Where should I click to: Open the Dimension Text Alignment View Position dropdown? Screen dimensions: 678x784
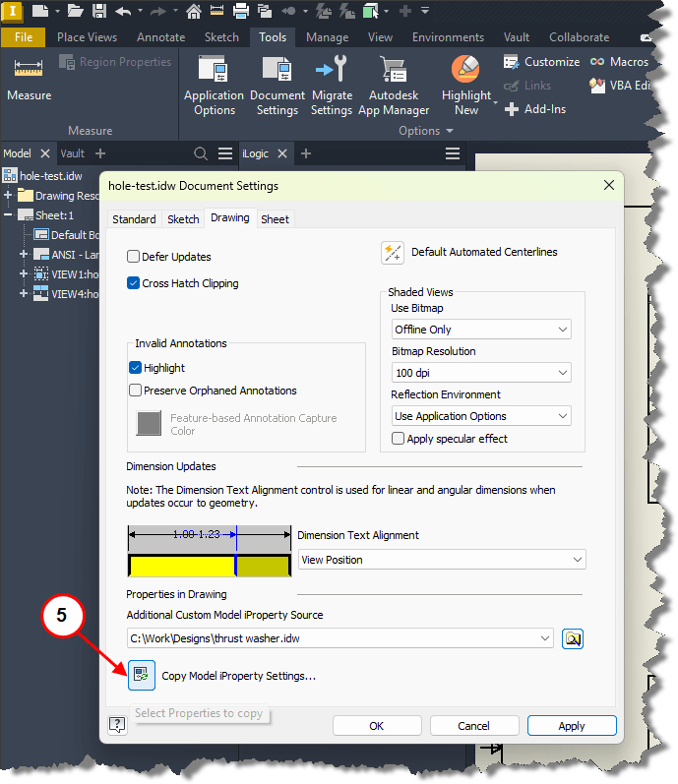[442, 560]
